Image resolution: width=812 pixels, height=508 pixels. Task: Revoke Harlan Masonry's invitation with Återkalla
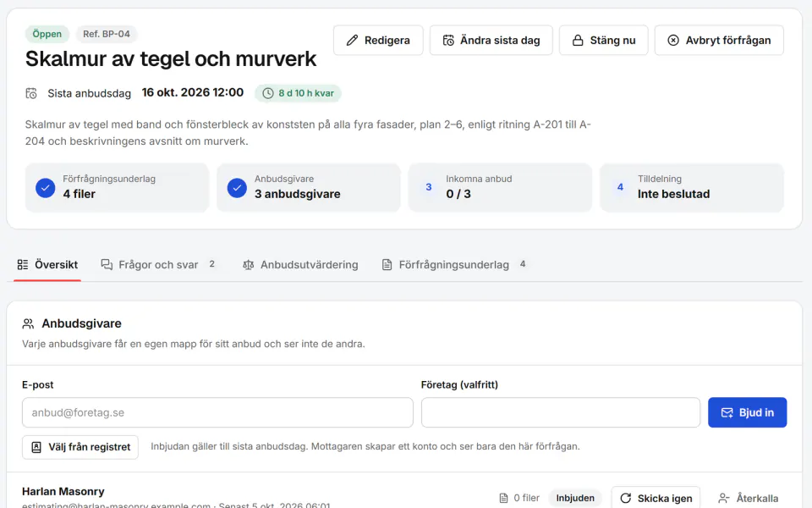point(749,498)
